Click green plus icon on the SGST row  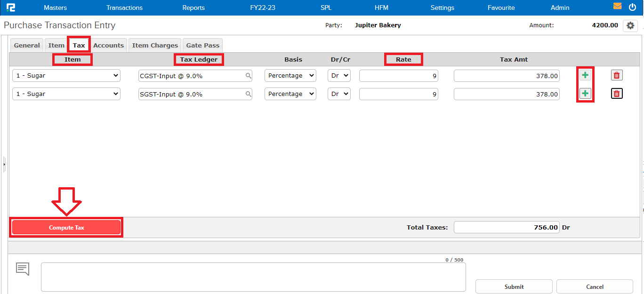point(585,93)
